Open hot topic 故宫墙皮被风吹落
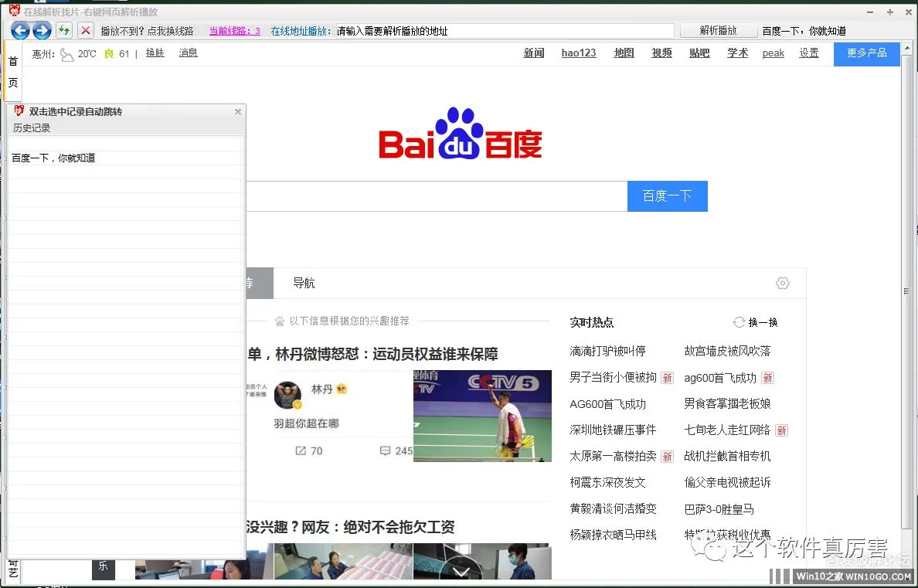 point(727,352)
